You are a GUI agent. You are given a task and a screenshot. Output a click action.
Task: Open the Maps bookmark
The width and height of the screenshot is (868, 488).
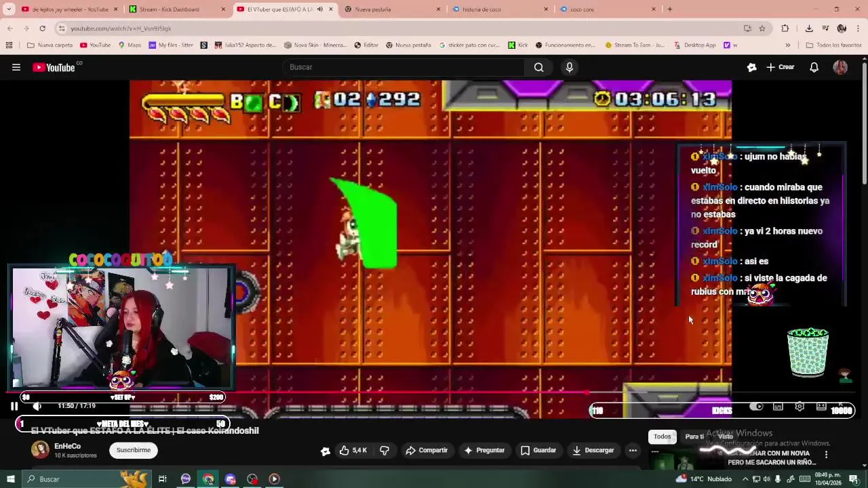tap(130, 45)
